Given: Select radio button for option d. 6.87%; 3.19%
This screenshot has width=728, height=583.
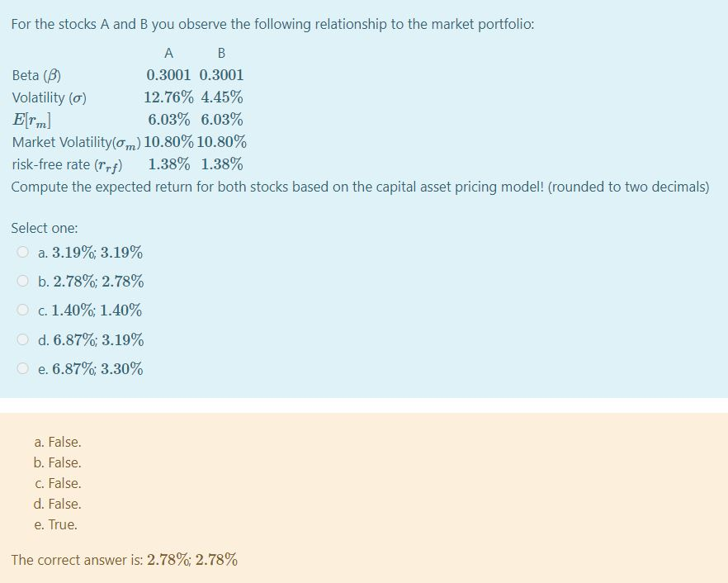Looking at the screenshot, I should (22, 339).
